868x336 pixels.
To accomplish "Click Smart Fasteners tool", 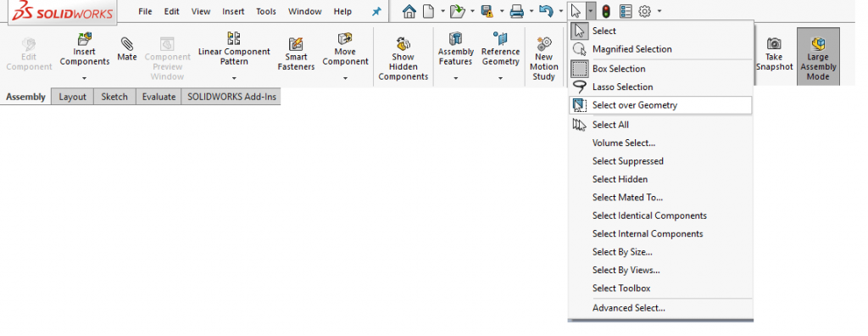I will click(296, 54).
